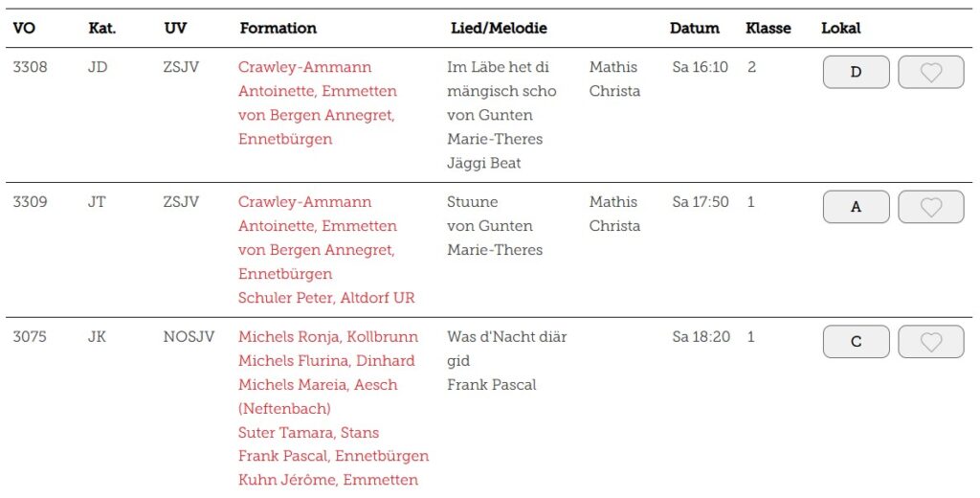Open Crawley-Ammann Antoinette link in row 3309
Viewport: 980px width, 498px height.
tap(318, 214)
